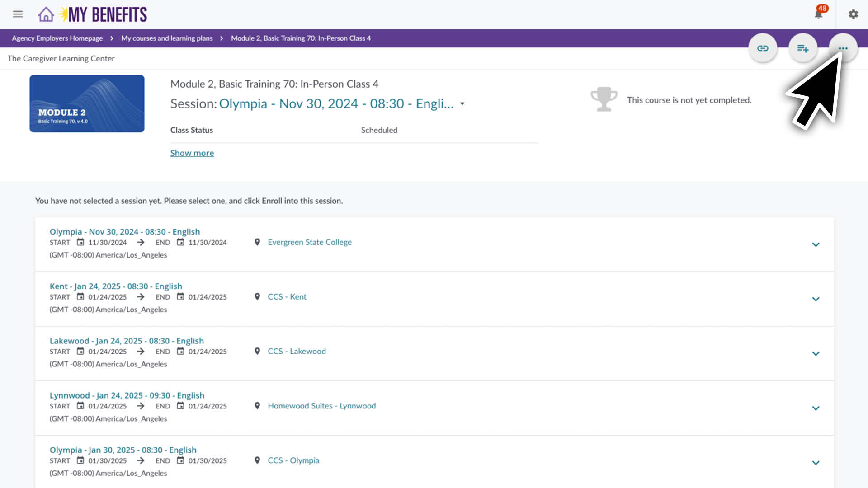Open the CCS - Lakewood location link
The image size is (868, 488).
click(297, 351)
